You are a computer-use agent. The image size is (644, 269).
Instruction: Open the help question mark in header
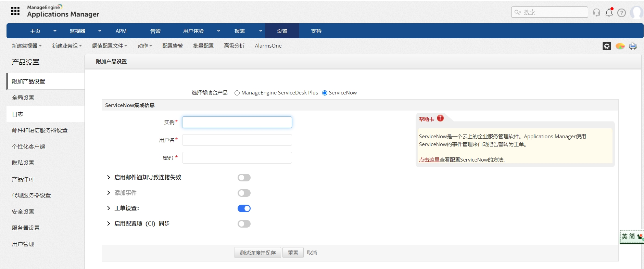[621, 13]
